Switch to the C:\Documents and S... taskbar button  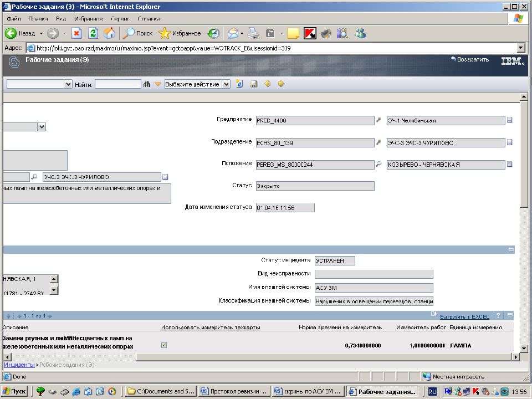tap(161, 391)
